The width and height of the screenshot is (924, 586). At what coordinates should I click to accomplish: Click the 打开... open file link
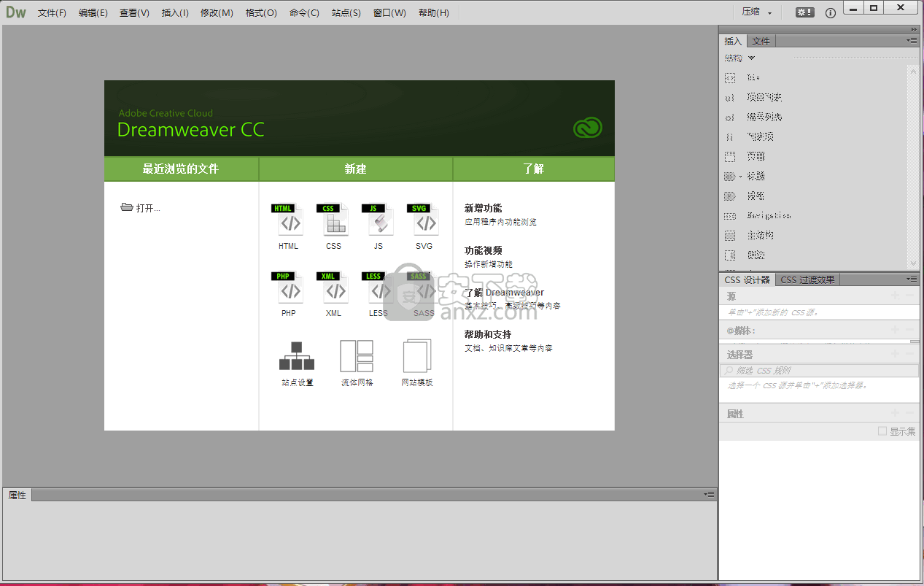point(141,208)
